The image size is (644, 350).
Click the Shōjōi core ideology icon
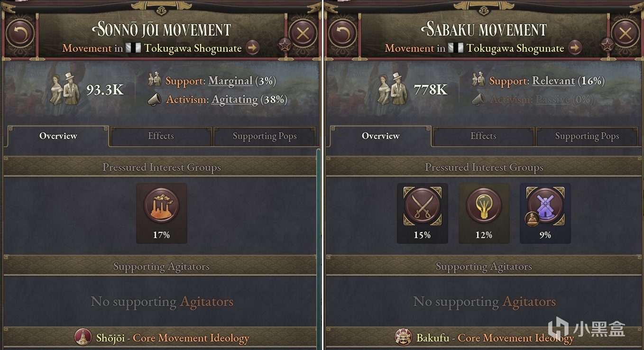pyautogui.click(x=83, y=338)
